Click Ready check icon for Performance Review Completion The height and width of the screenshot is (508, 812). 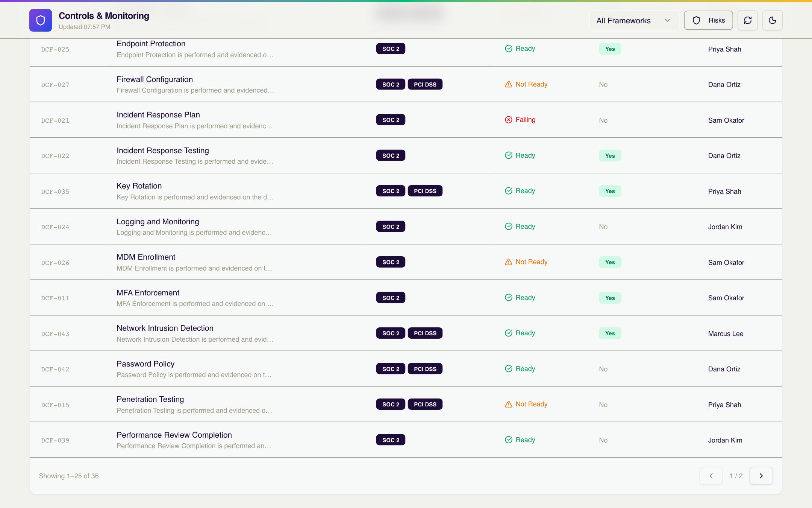509,440
